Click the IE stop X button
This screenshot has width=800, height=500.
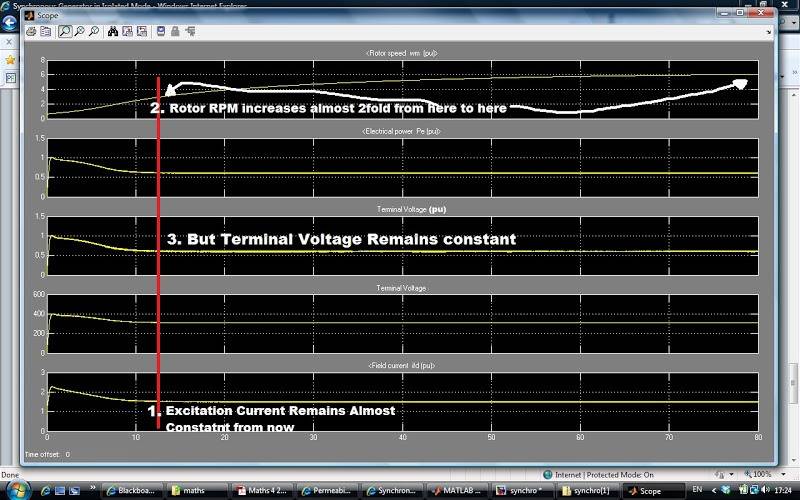point(9,42)
